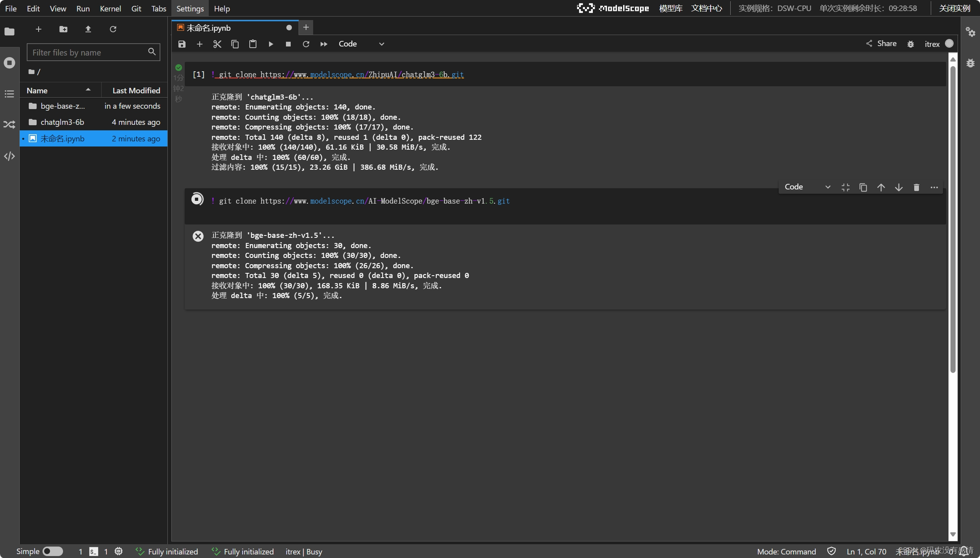Select the itrex kernel name
Image resolution: width=980 pixels, height=558 pixels.
(x=932, y=44)
